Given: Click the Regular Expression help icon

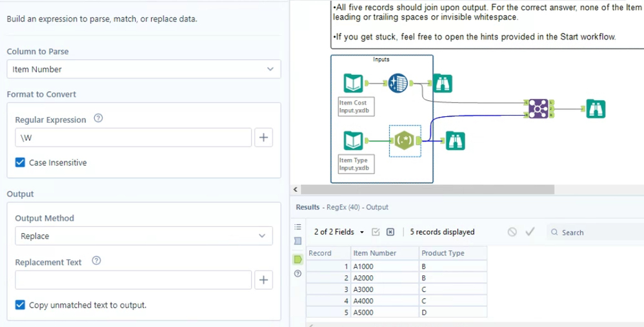Looking at the screenshot, I should point(99,119).
